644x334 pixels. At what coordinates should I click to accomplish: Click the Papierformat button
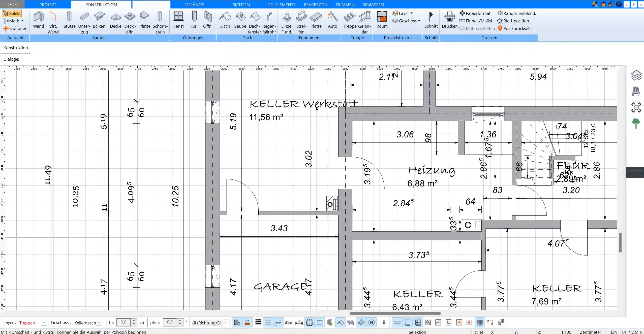click(x=475, y=13)
